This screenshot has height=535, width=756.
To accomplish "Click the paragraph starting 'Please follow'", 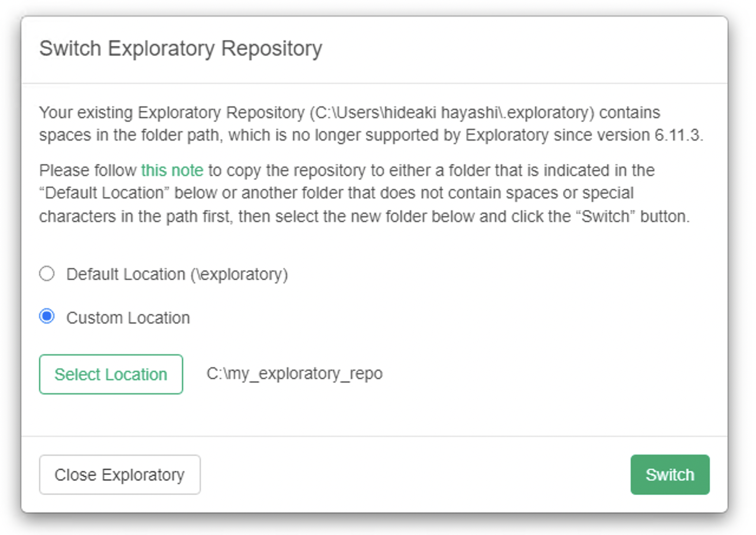I will (354, 194).
